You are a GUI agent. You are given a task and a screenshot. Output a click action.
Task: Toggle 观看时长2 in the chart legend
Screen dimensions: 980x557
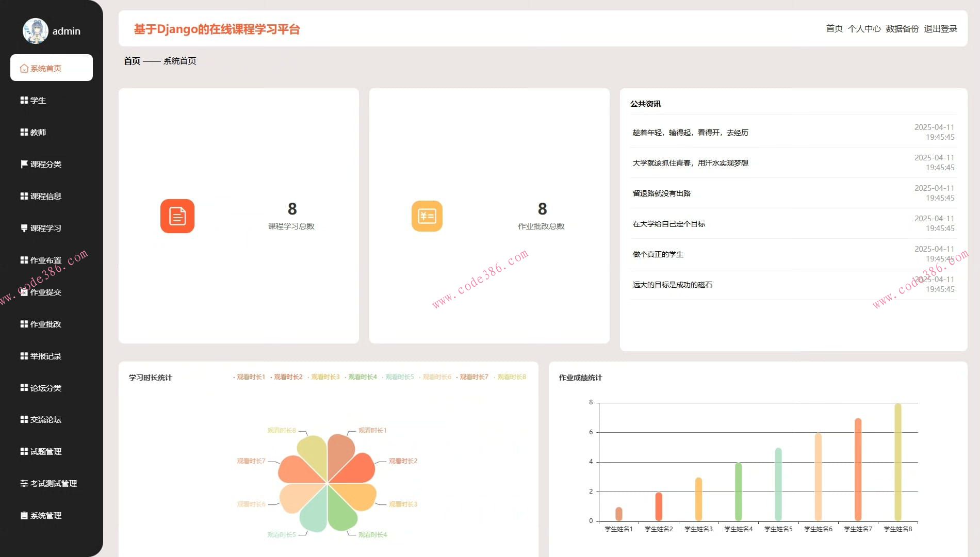point(287,377)
